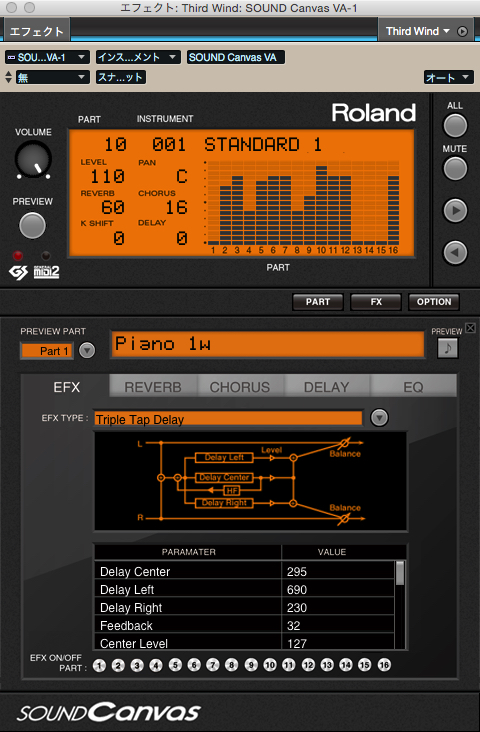480x732 pixels.
Task: Open the PART panel button
Action: (x=318, y=302)
